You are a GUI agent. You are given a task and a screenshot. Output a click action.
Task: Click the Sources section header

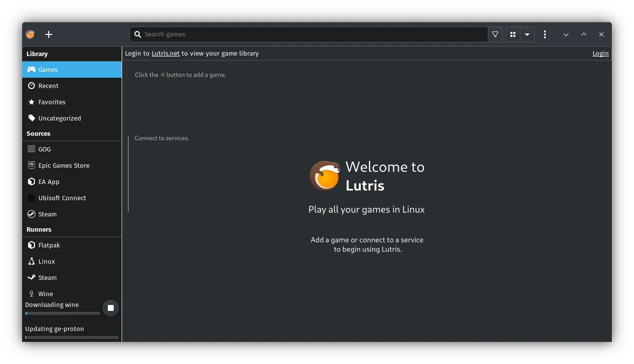38,133
